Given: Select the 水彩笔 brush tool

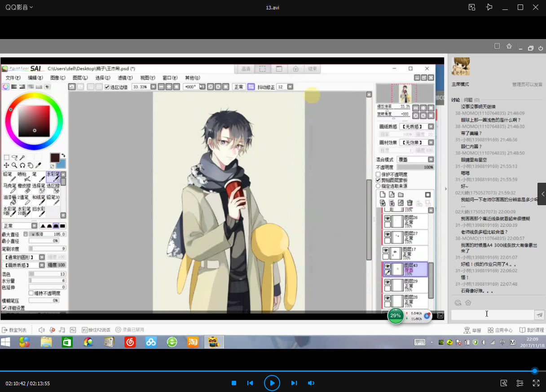Looking at the screenshot, I should click(x=53, y=177).
